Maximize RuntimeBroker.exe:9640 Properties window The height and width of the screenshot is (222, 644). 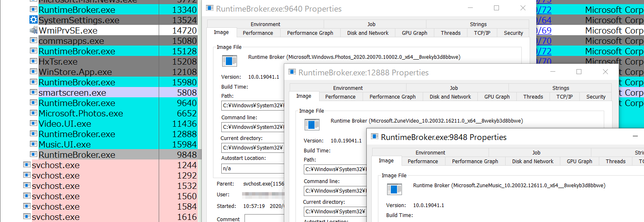(496, 8)
